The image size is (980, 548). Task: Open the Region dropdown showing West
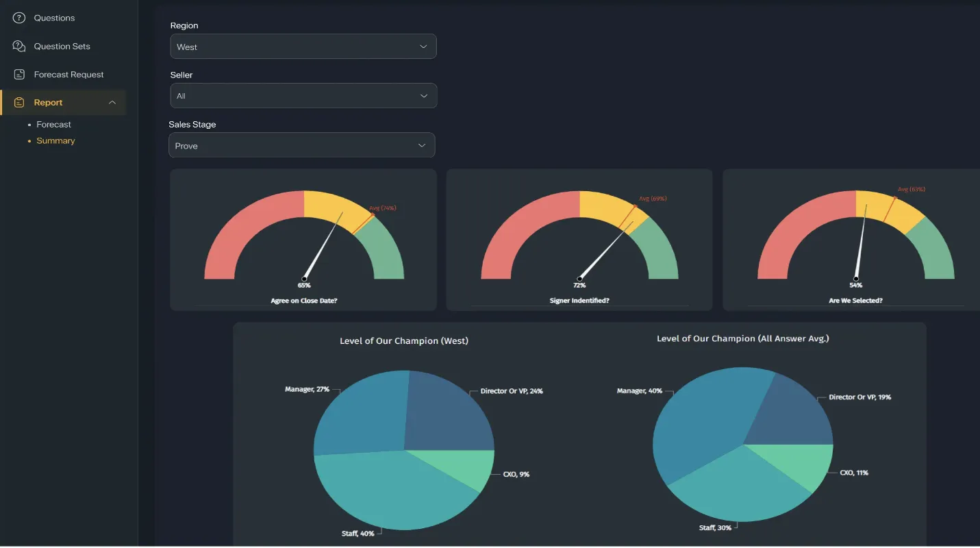(303, 47)
